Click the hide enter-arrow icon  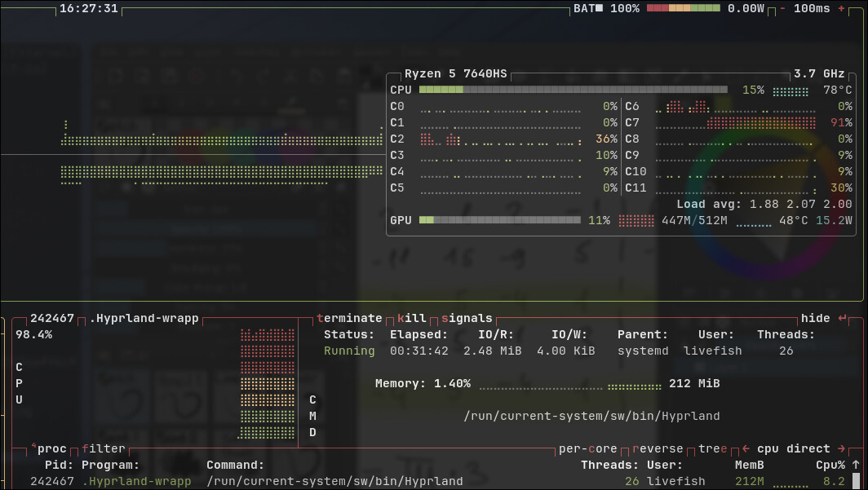pyautogui.click(x=843, y=318)
